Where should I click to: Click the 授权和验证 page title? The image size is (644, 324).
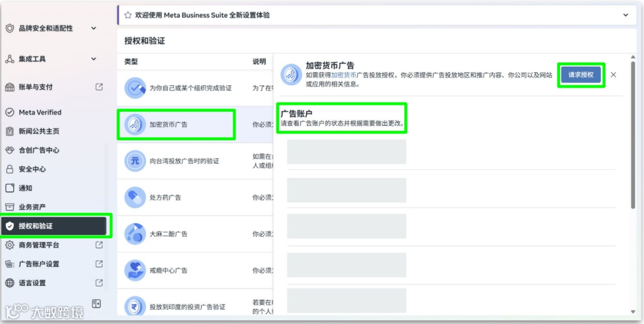click(144, 41)
